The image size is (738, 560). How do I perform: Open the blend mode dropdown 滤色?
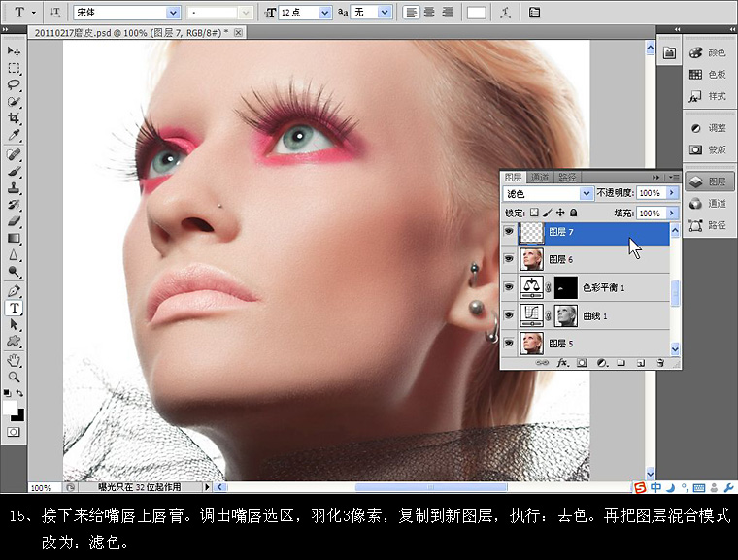coord(586,193)
